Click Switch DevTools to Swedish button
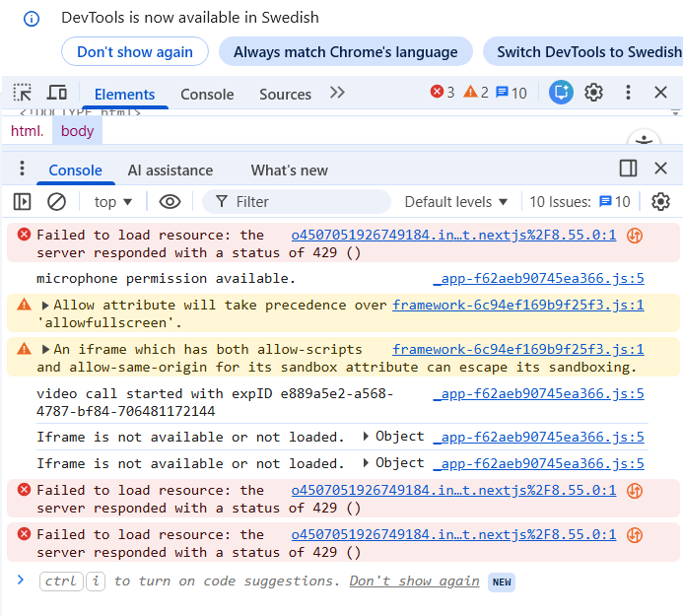 587,52
